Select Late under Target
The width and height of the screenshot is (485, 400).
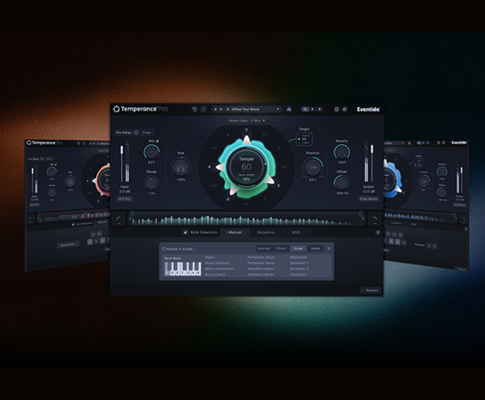point(304,142)
